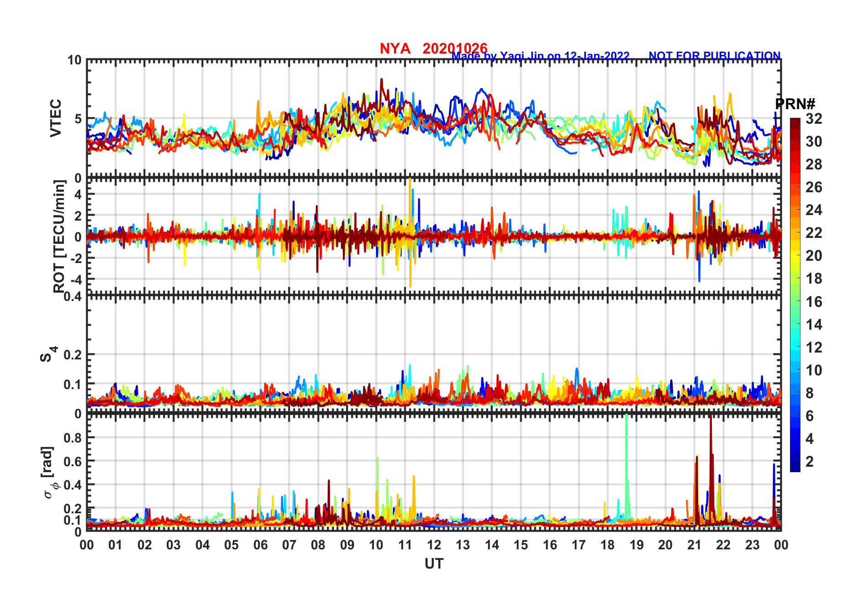
Task: Click the VTEC y-axis label
Action: coord(56,118)
